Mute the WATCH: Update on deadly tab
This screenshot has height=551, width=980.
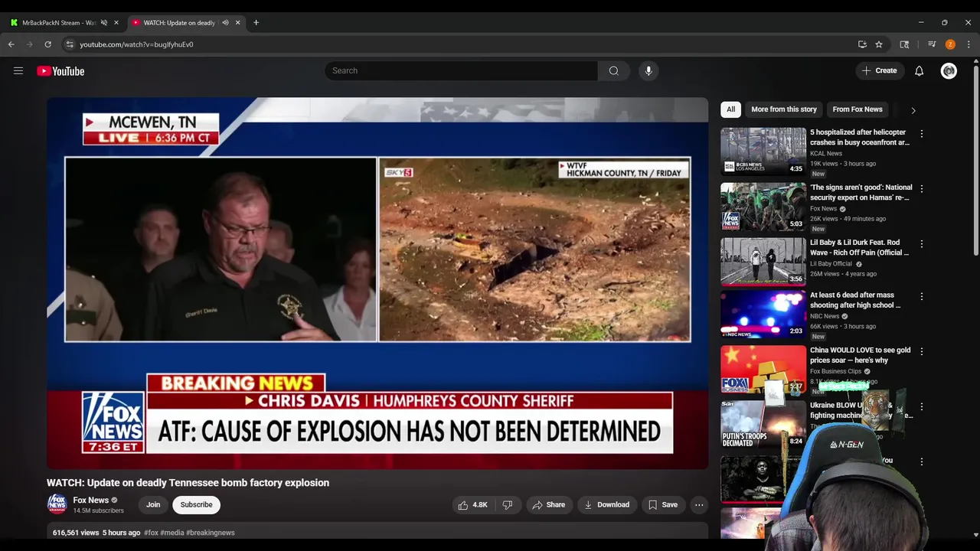(x=225, y=23)
